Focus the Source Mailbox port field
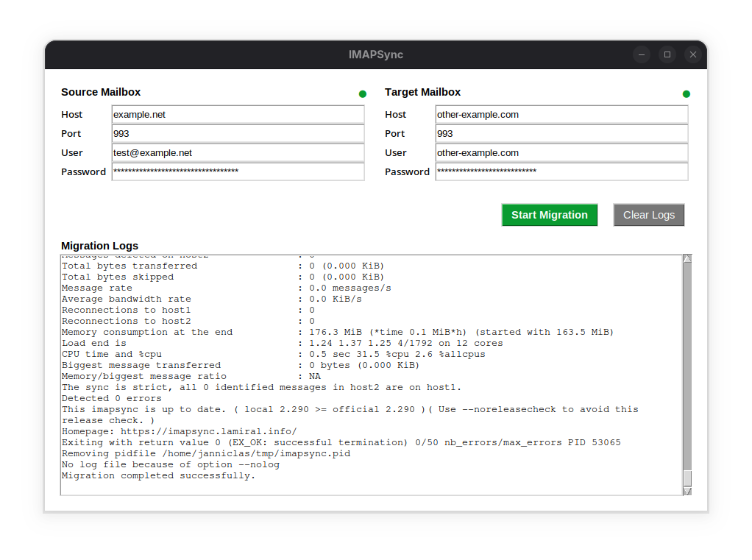 238,134
